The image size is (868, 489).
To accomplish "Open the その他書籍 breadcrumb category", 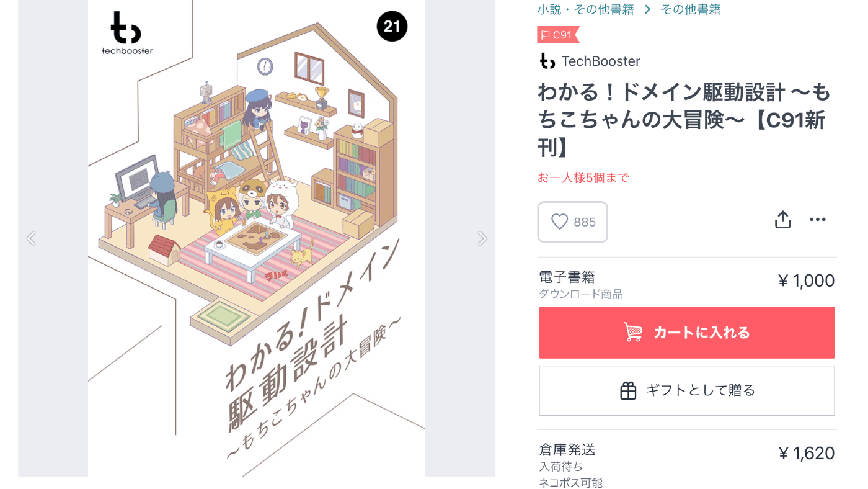I will 690,9.
